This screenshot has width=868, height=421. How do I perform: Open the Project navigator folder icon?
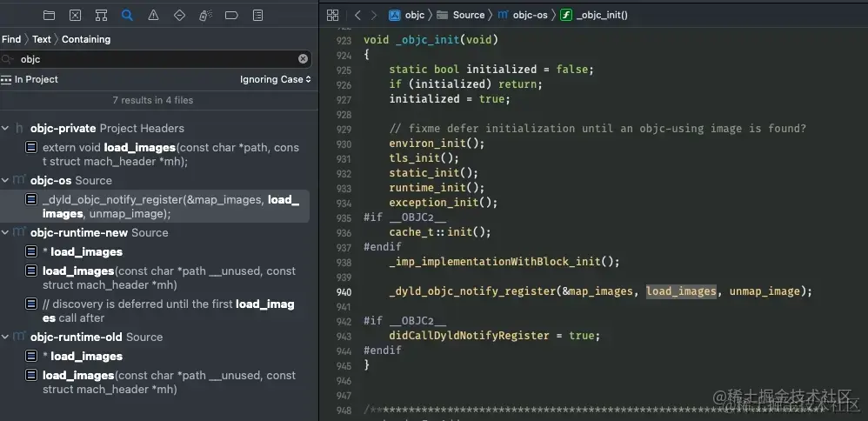click(49, 16)
